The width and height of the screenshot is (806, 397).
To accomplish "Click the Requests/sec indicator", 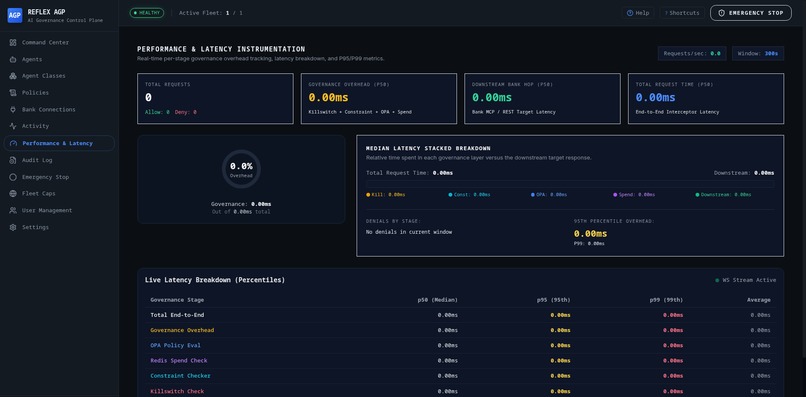I will tap(692, 53).
